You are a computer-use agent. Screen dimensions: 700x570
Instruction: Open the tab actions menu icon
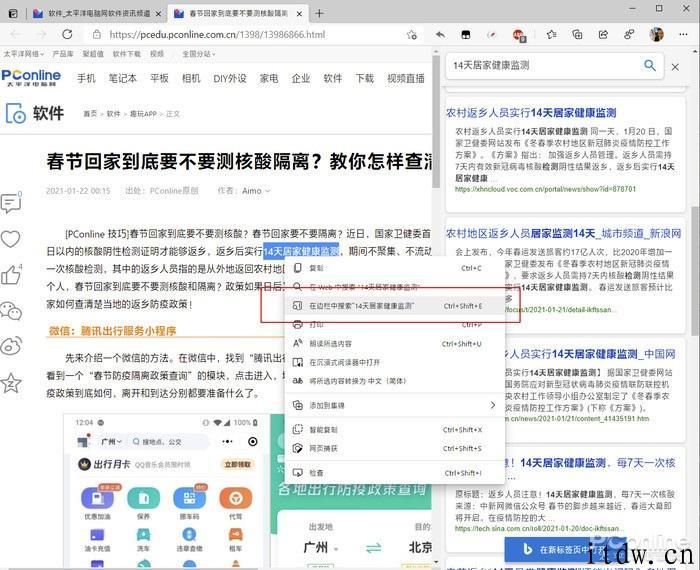pyautogui.click(x=13, y=14)
